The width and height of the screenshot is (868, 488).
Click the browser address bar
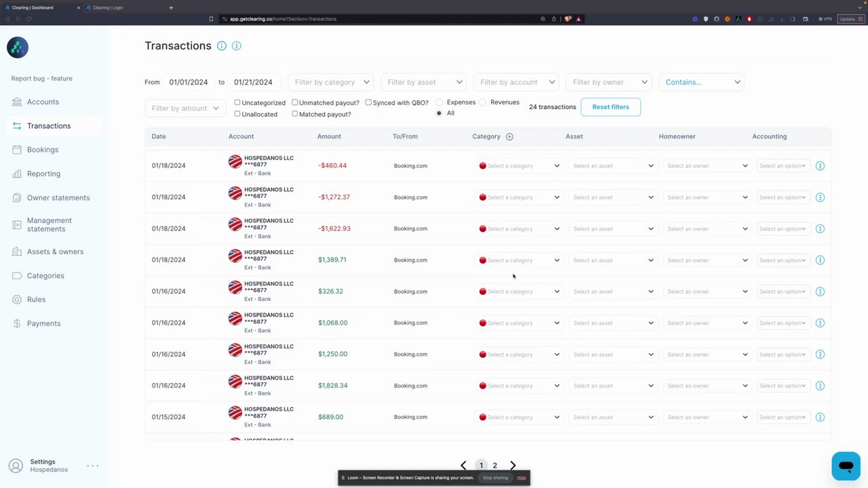[x=380, y=19]
